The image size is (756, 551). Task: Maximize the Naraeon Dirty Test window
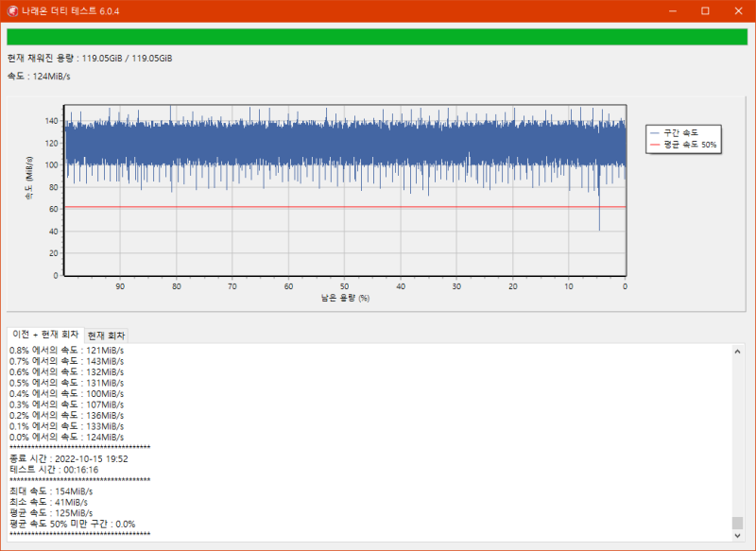705,11
